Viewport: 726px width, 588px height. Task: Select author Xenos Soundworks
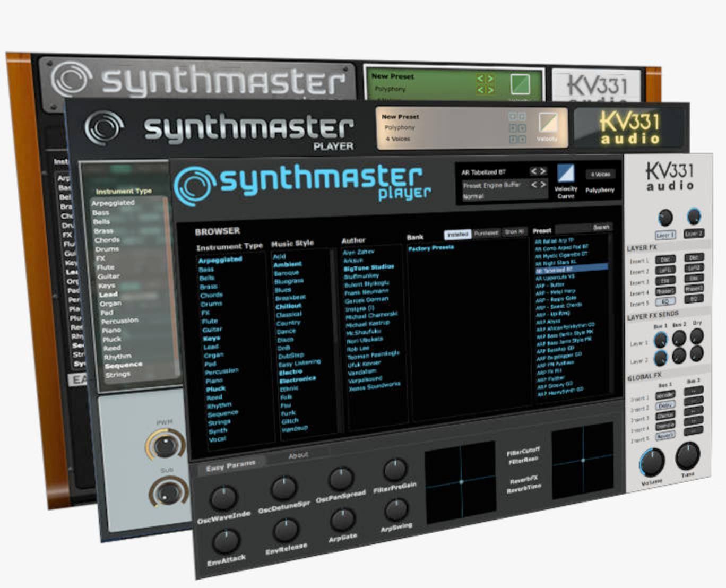coord(374,386)
